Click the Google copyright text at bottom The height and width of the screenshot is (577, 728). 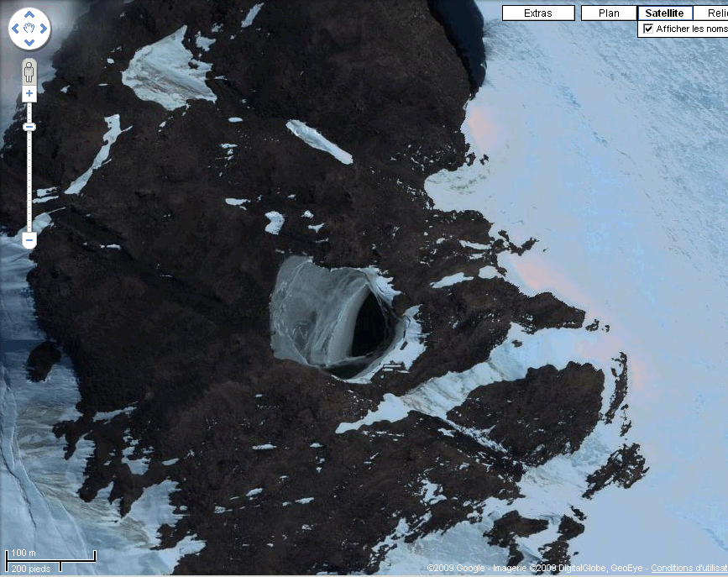(453, 569)
